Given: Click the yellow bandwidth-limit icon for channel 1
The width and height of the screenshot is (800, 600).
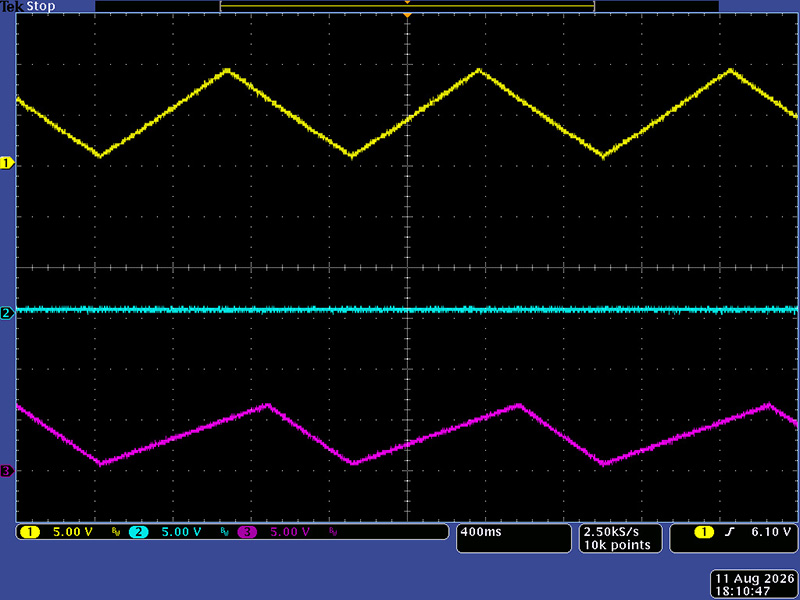Looking at the screenshot, I should [x=116, y=532].
